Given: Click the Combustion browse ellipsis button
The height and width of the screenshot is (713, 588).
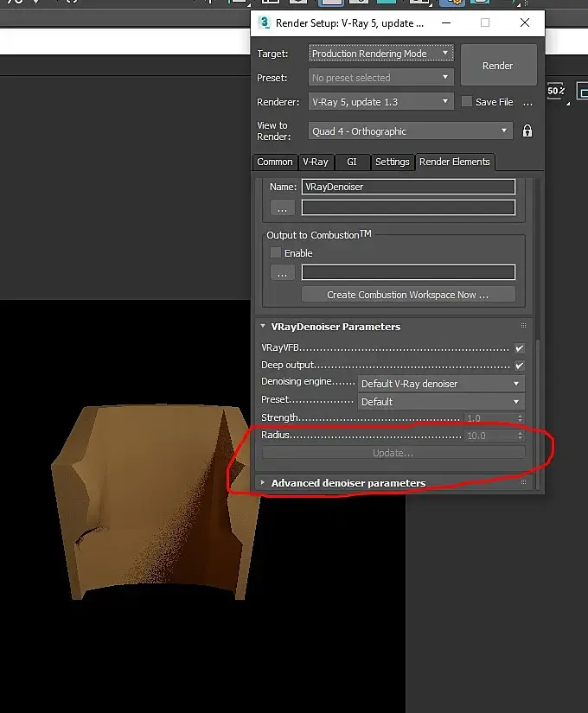Looking at the screenshot, I should 282,273.
